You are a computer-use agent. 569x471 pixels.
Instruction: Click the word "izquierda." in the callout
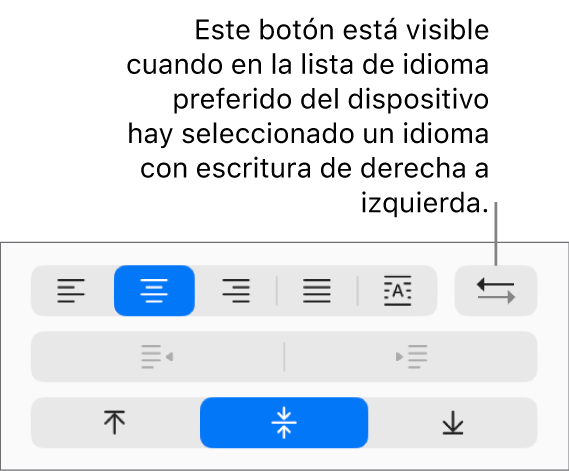tap(425, 203)
